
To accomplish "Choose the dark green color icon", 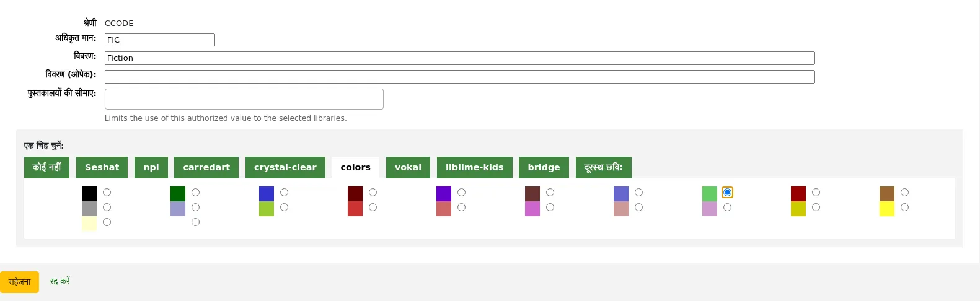I will click(178, 194).
